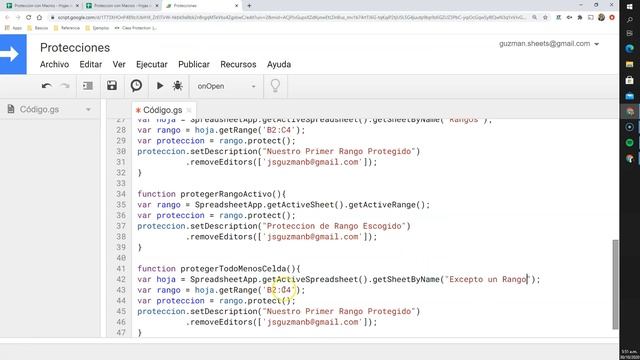This screenshot has height=360, width=640.
Task: Select Código.gs in the file sidebar
Action: [39, 109]
